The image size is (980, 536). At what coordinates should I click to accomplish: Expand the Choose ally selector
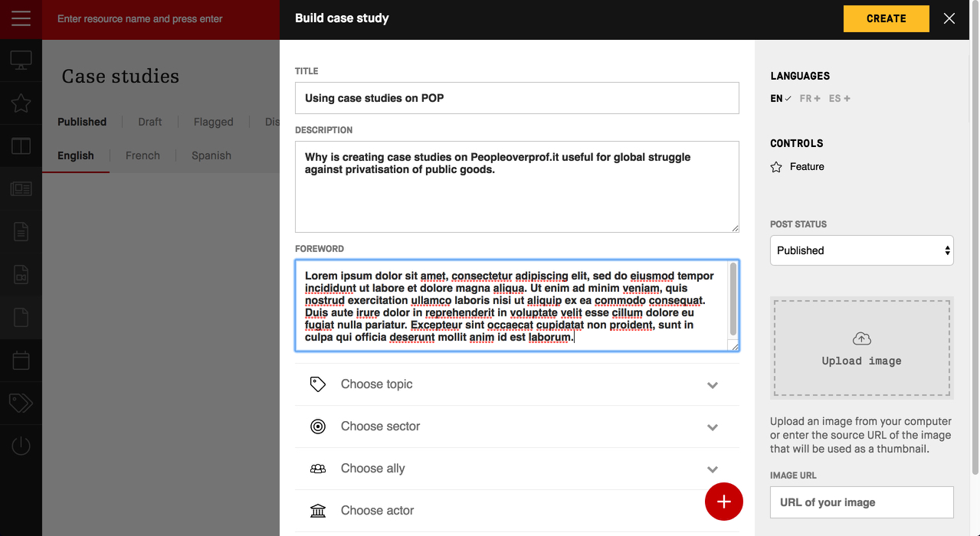coord(517,469)
